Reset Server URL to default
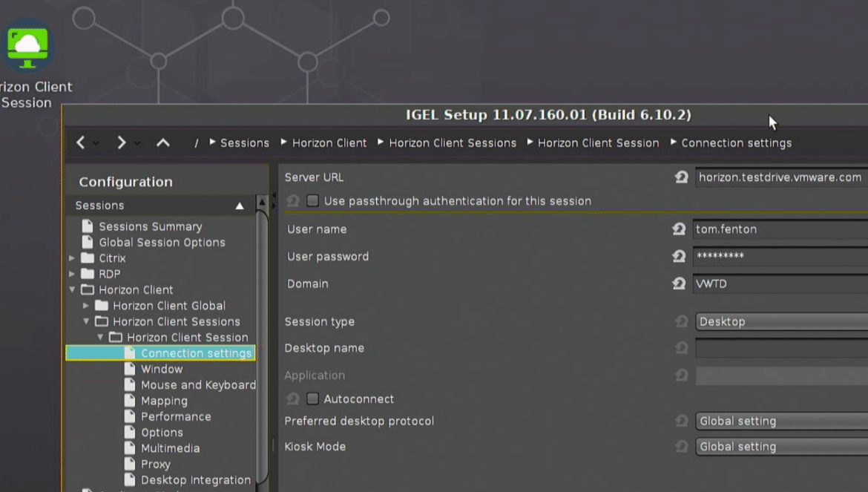This screenshot has height=492, width=868. pos(682,177)
